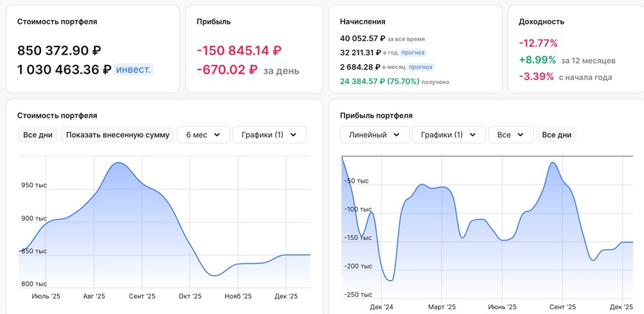Click the chevron icon in «6 мес» selector
The height and width of the screenshot is (314, 644).
tap(217, 134)
